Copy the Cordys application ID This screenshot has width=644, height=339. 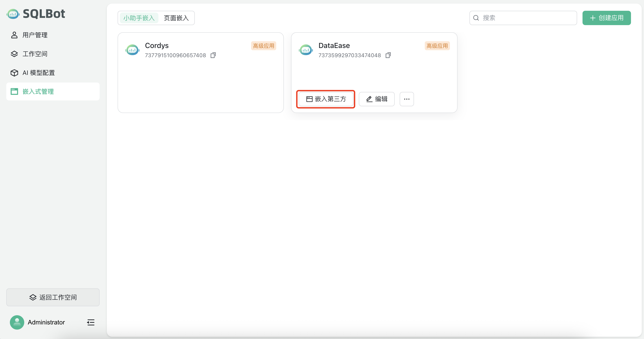[x=213, y=55]
